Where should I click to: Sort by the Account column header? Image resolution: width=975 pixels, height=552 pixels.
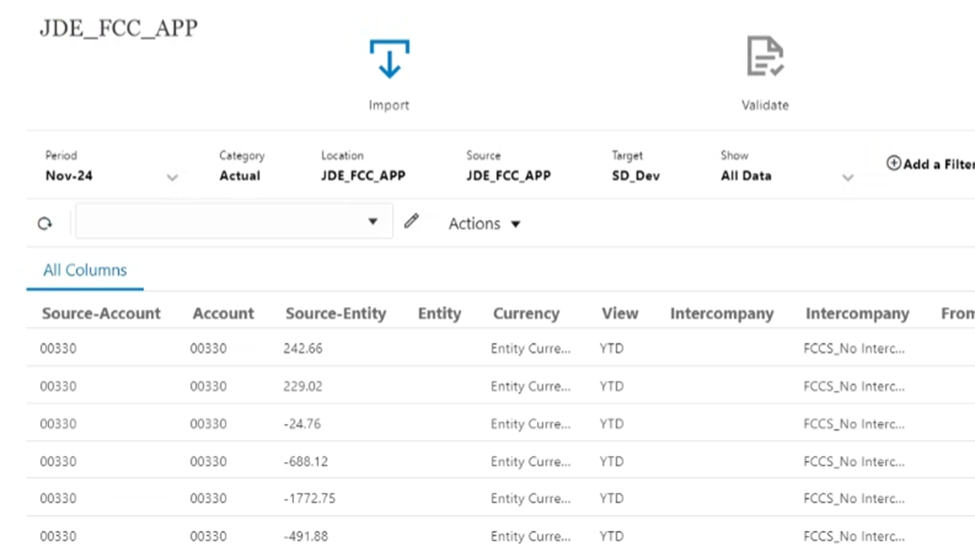(223, 313)
